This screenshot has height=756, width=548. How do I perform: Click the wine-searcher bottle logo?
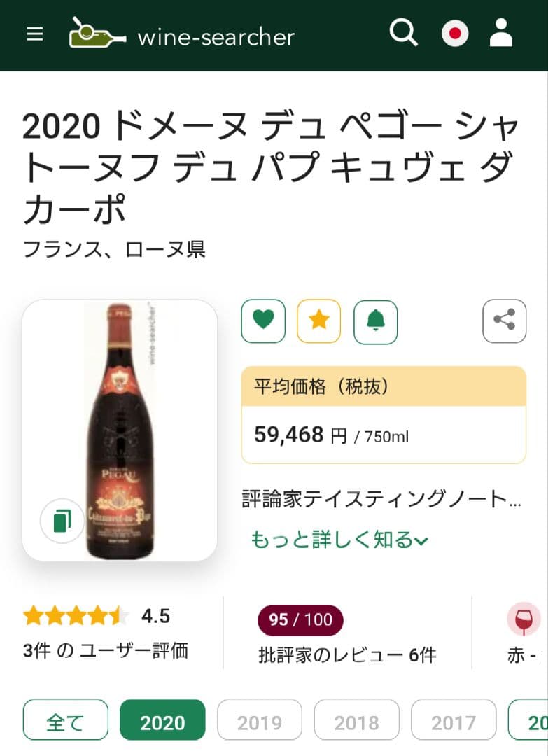tap(95, 32)
